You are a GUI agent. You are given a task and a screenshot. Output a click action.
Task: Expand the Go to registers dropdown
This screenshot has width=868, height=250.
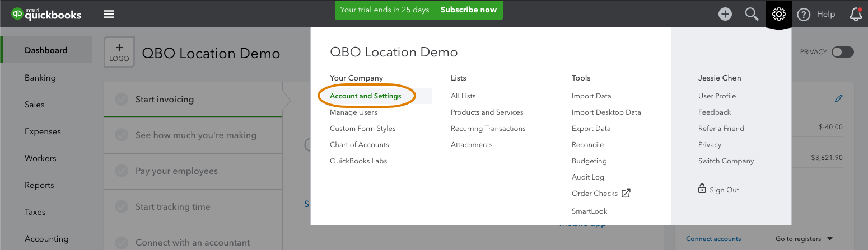(x=804, y=239)
